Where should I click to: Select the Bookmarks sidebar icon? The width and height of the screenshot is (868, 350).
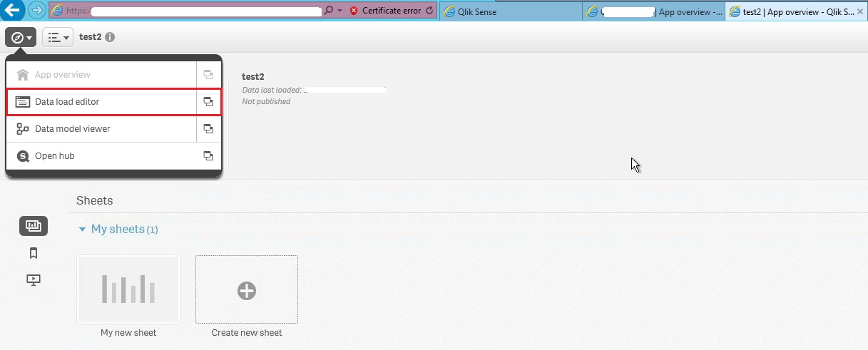point(34,253)
